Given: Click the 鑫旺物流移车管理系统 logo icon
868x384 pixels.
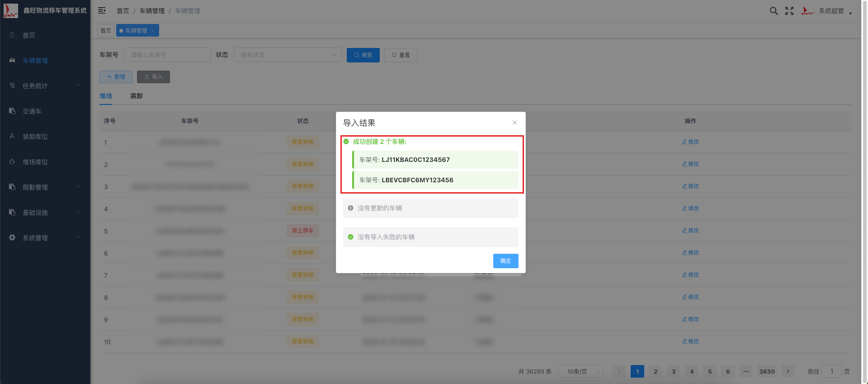Looking at the screenshot, I should 11,11.
